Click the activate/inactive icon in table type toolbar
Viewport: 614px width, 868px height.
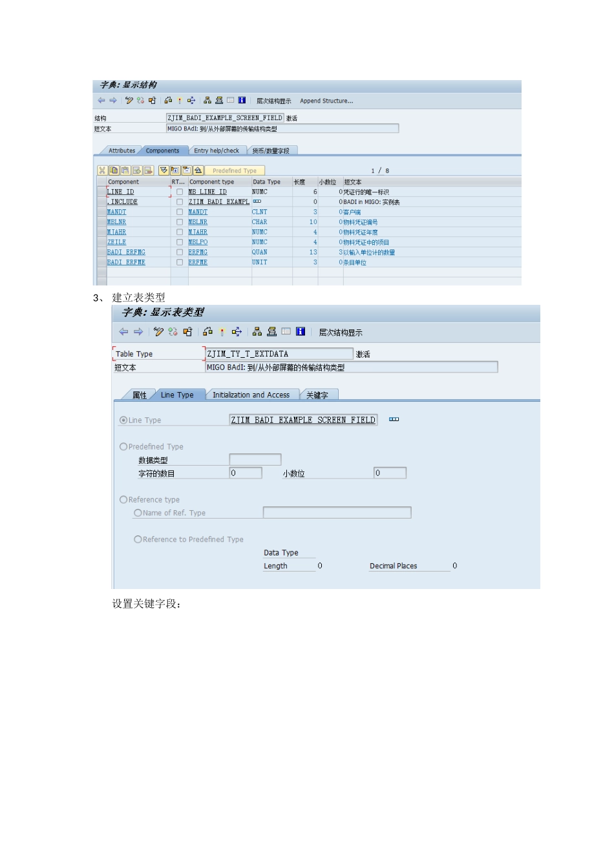[x=173, y=332]
